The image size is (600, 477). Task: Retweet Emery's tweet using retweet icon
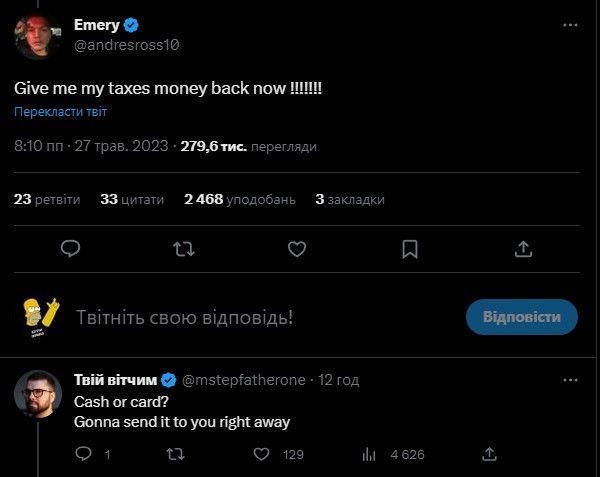184,249
